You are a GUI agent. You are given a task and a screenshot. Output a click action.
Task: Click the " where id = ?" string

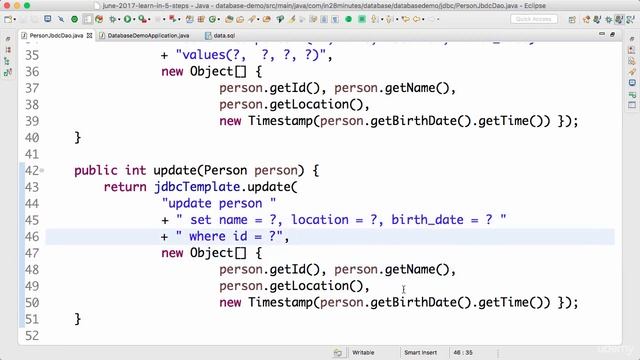tap(229, 236)
